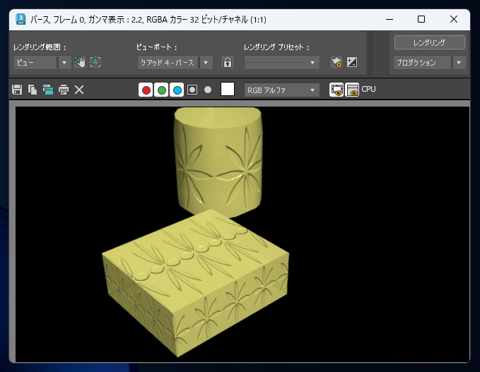
Task: Click the auto region selected icon
Action: pos(96,62)
